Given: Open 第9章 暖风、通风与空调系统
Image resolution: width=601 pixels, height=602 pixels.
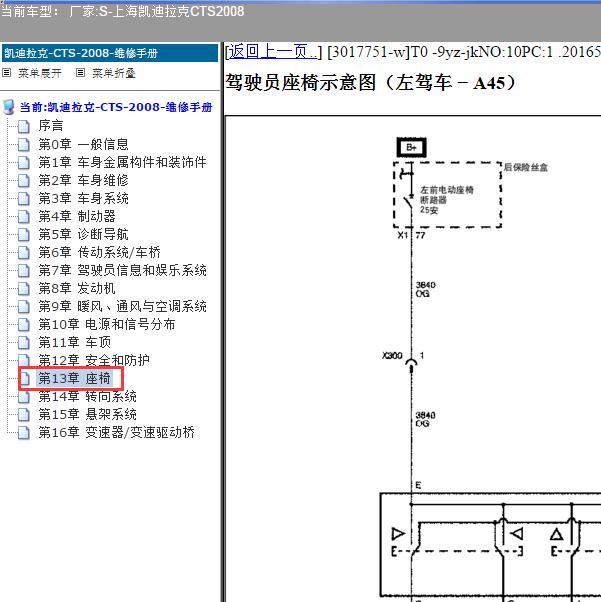Looking at the screenshot, I should pos(123,306).
